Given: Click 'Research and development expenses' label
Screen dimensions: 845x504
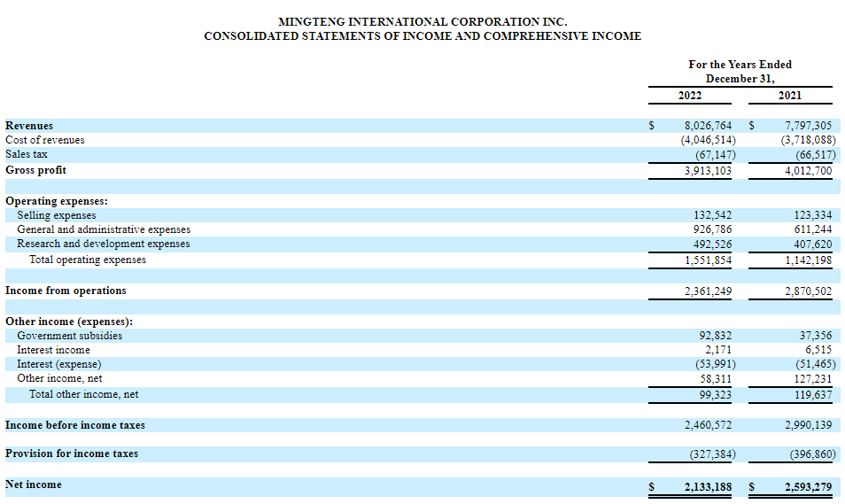Looking at the screenshot, I should pyautogui.click(x=104, y=244).
